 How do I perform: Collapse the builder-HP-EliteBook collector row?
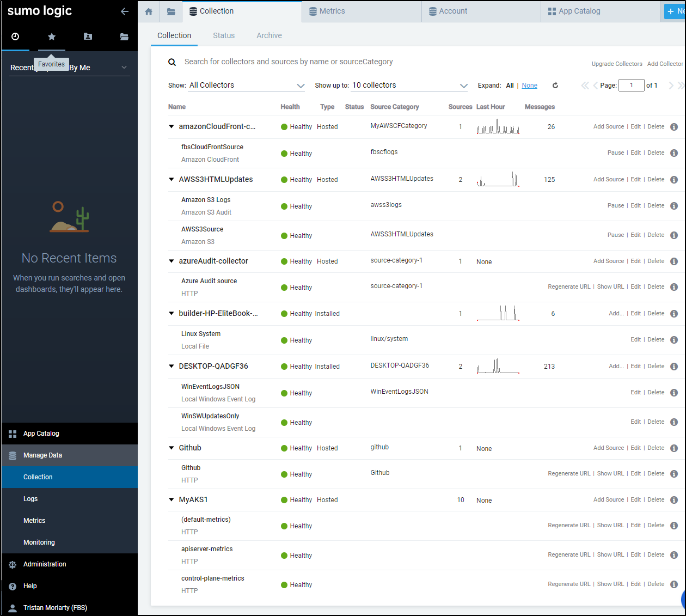[x=171, y=314]
